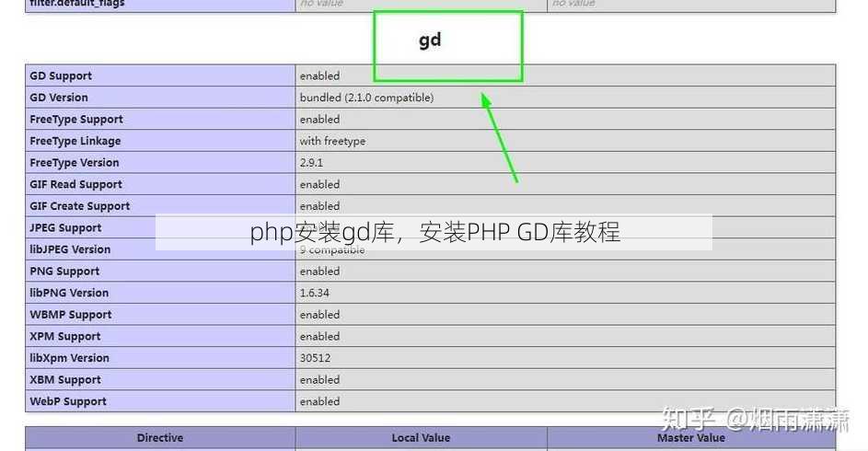Click the "gd" section heading
This screenshot has height=451, width=868.
pos(430,40)
